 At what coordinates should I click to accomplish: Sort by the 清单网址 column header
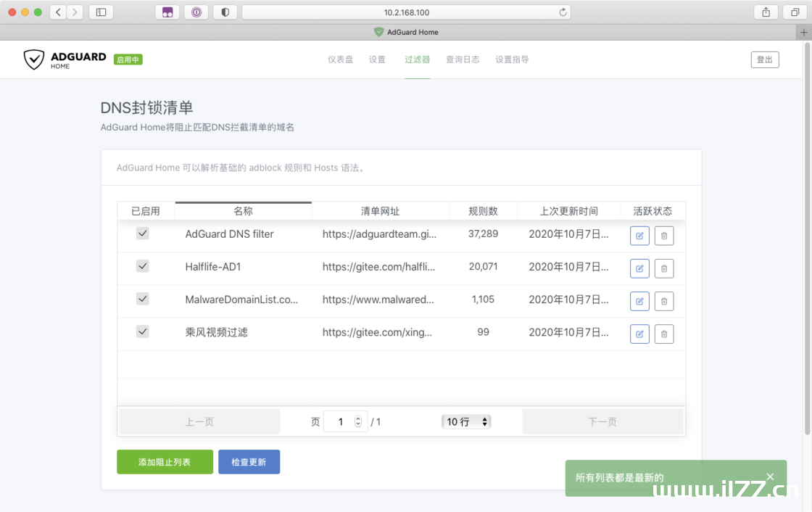point(380,211)
